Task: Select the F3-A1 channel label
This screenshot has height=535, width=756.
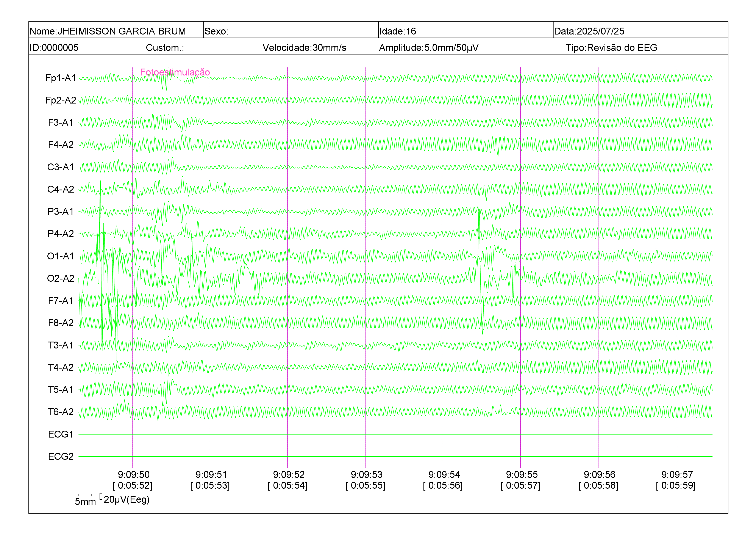Action: [x=61, y=122]
